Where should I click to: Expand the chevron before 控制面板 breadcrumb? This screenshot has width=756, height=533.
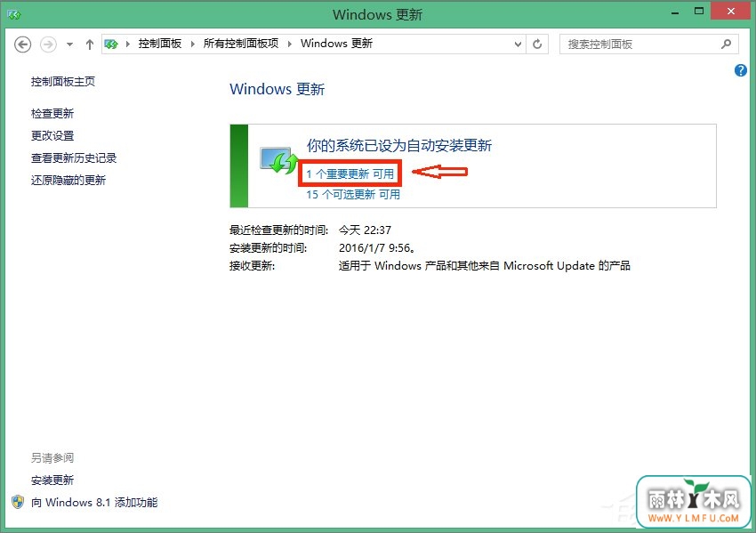128,44
